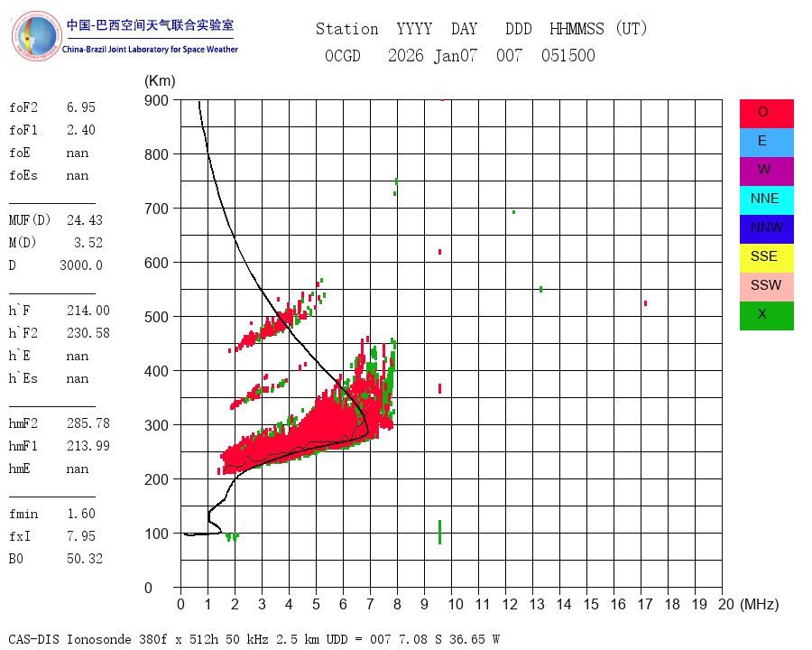Click the time 051500 in header

(x=568, y=55)
